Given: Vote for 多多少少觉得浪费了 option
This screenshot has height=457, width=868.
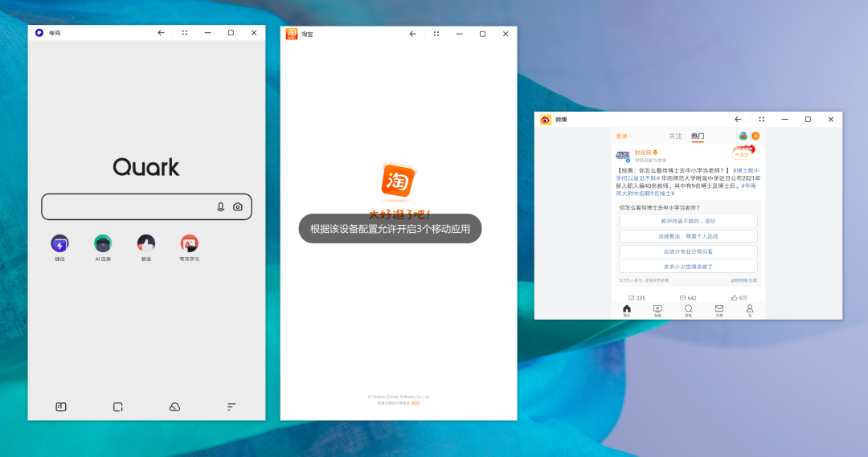Looking at the screenshot, I should click(x=688, y=267).
